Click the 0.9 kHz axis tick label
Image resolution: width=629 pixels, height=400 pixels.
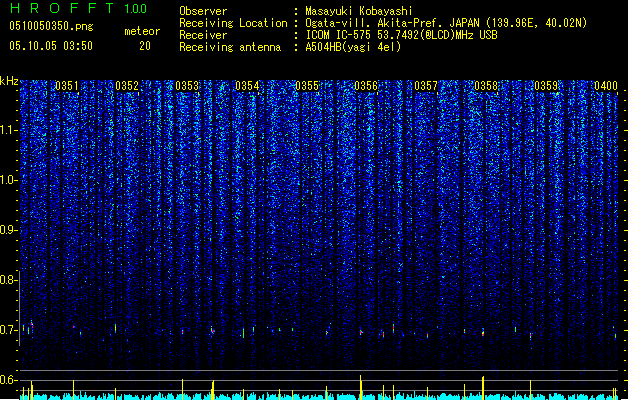point(8,230)
